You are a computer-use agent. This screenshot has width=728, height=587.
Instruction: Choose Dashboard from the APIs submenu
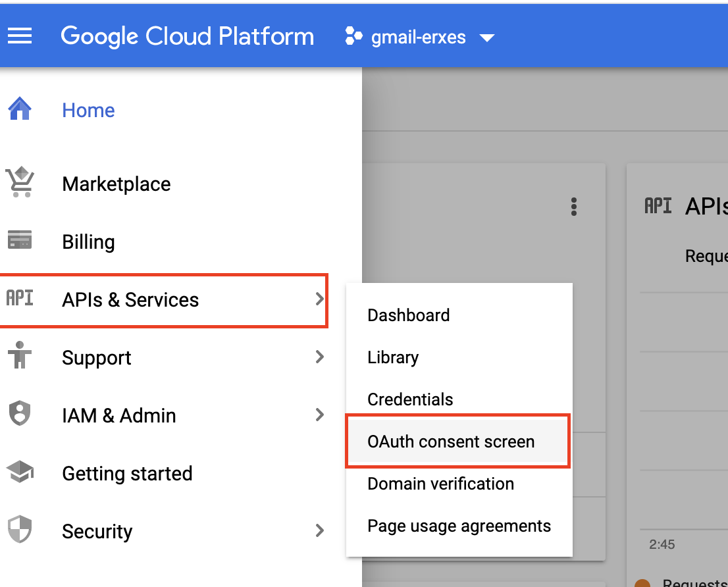coord(408,315)
